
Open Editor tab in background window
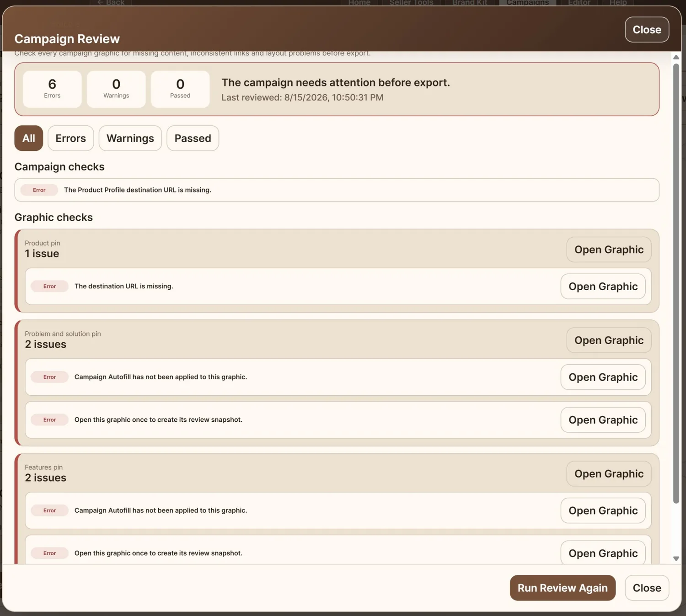(579, 3)
